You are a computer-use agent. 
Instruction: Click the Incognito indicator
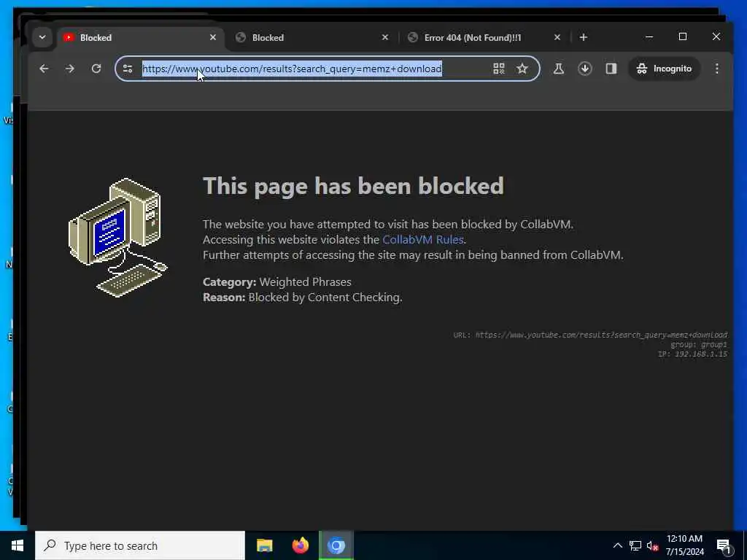coord(664,69)
